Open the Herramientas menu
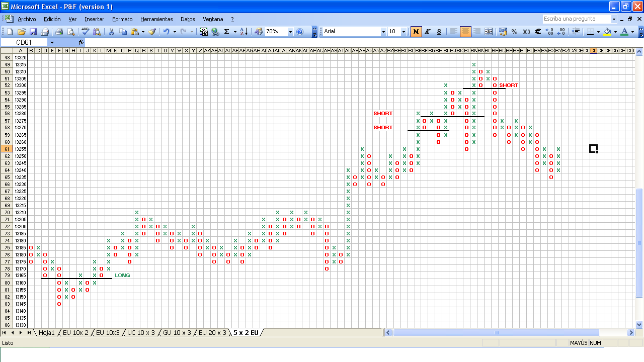 (156, 19)
